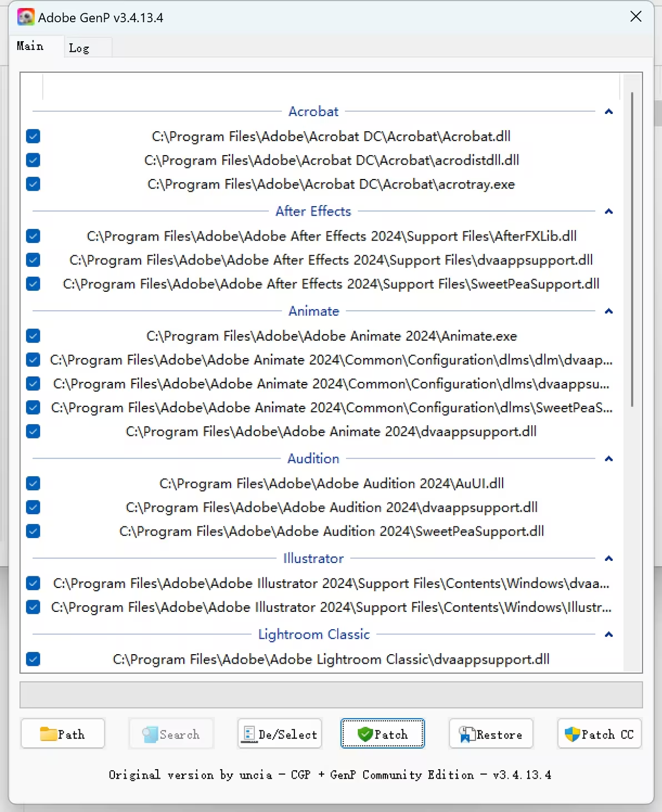Click the folder icon on the Path button
This screenshot has height=812, width=662.
49,734
